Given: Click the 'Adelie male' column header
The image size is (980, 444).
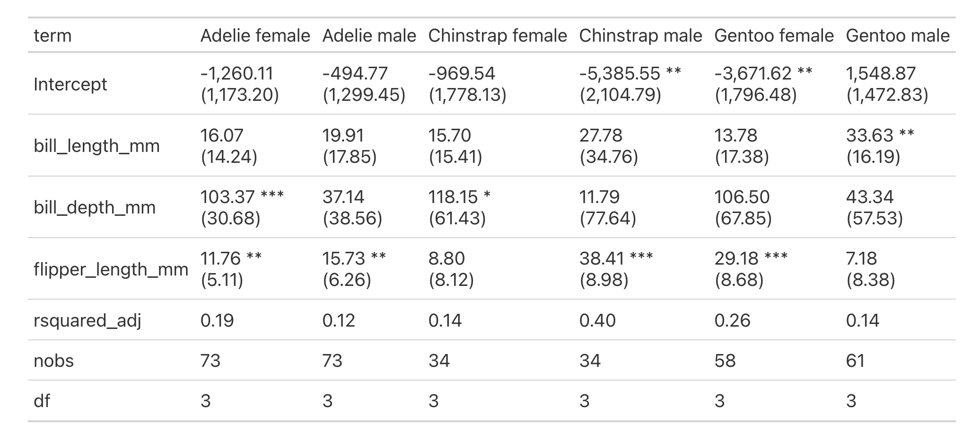Looking at the screenshot, I should pos(369,36).
